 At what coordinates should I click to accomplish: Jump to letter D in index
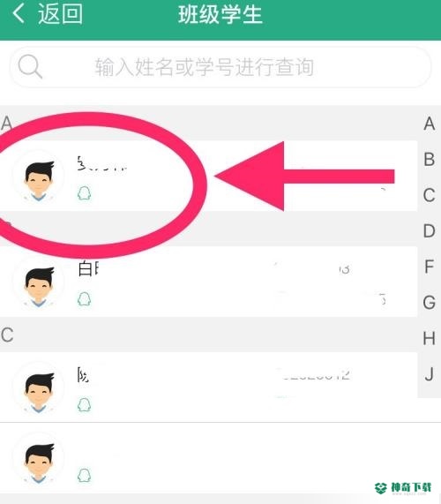pos(430,230)
